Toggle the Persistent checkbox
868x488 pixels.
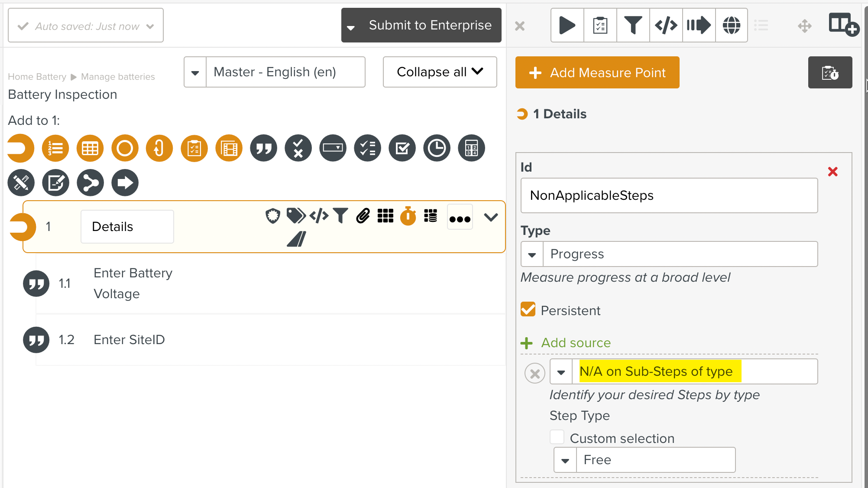click(x=528, y=310)
